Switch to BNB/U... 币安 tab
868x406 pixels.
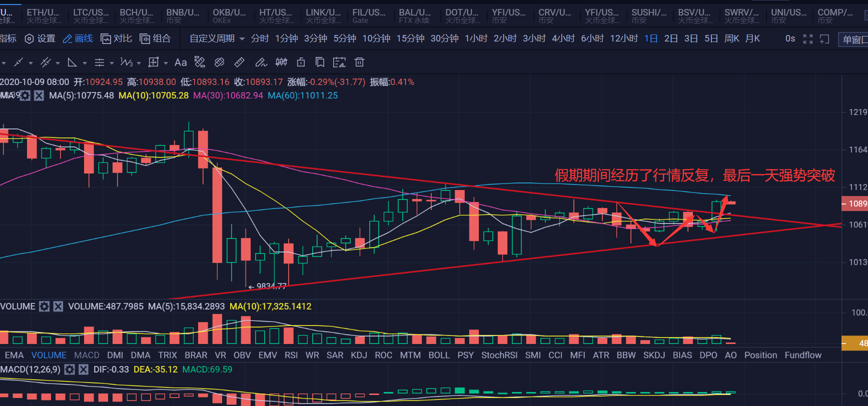[183, 16]
